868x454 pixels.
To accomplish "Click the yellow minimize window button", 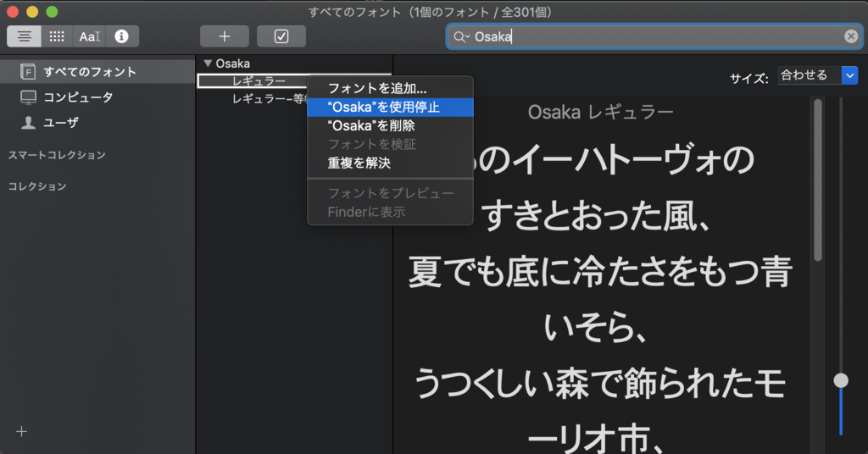I will tap(32, 12).
